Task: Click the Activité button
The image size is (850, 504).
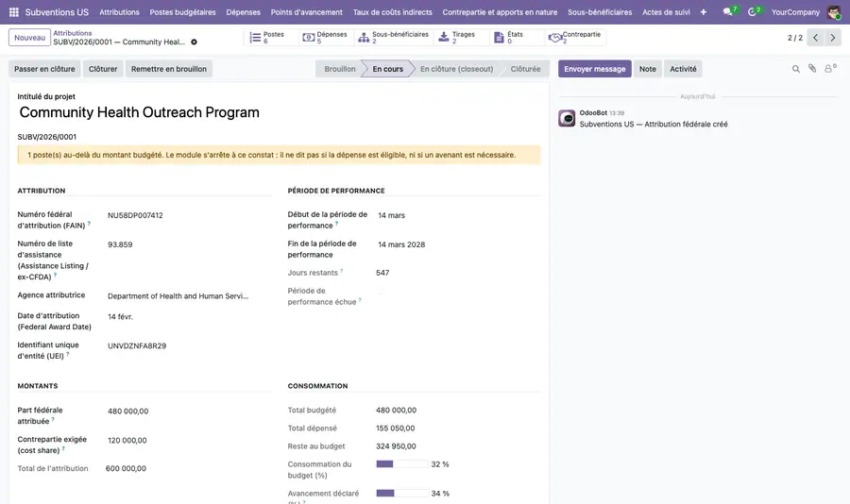Action: click(683, 69)
